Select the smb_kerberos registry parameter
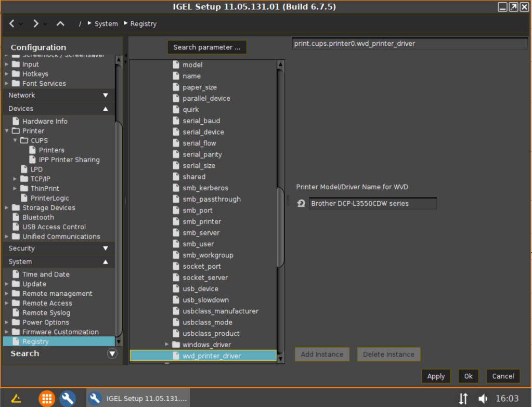The height and width of the screenshot is (407, 532). (205, 188)
